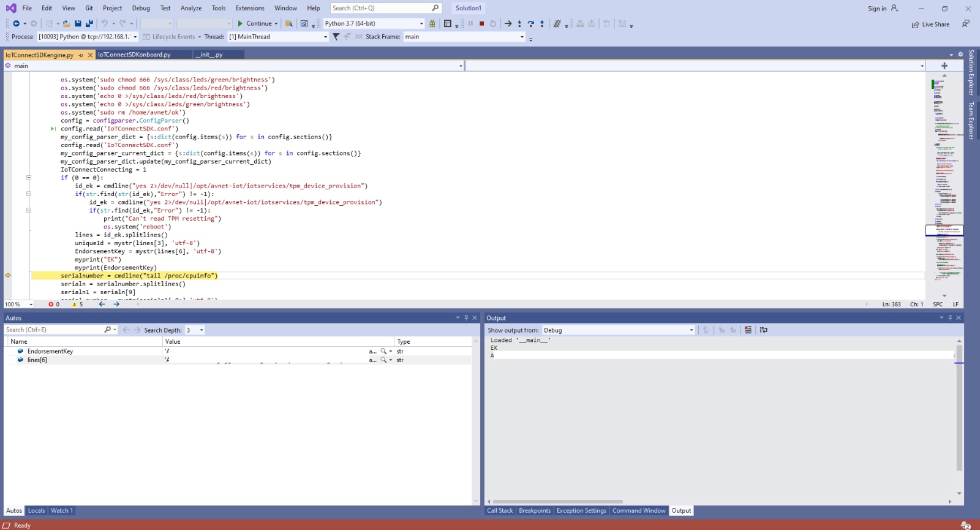This screenshot has height=530, width=980.
Task: Collapse the nested str.find if block
Action: [29, 210]
